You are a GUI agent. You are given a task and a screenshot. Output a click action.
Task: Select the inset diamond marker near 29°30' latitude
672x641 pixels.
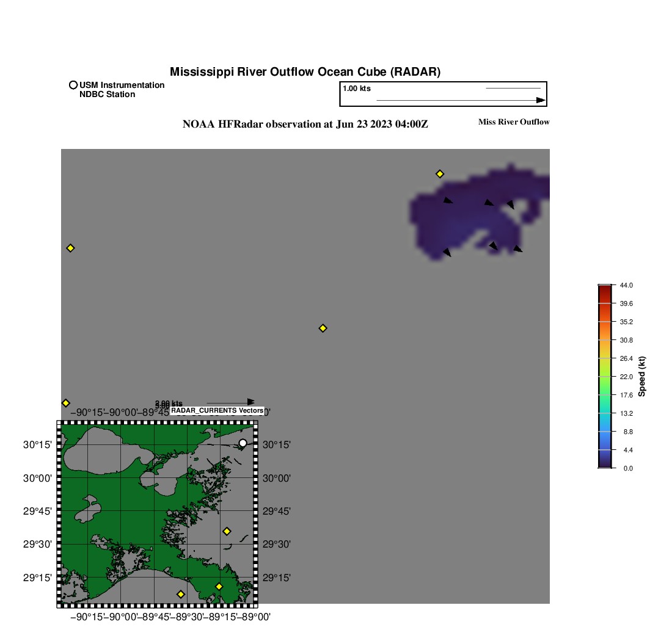click(227, 531)
